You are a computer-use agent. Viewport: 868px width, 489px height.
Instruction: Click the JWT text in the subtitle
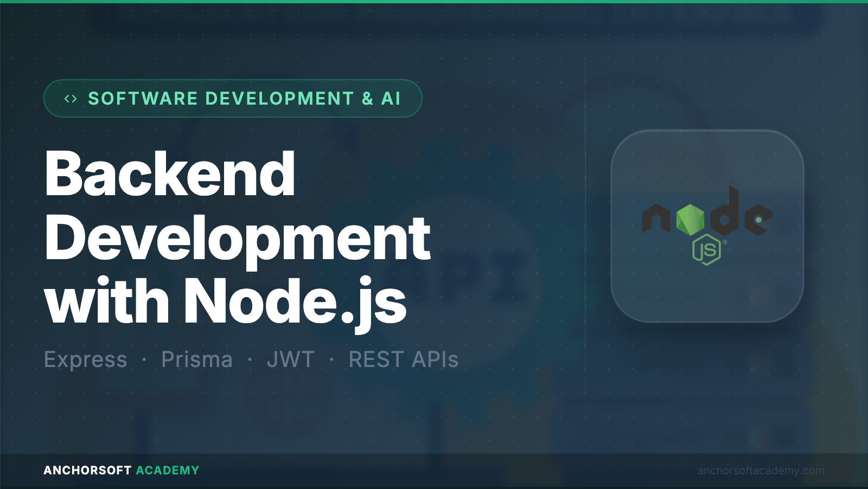[291, 359]
